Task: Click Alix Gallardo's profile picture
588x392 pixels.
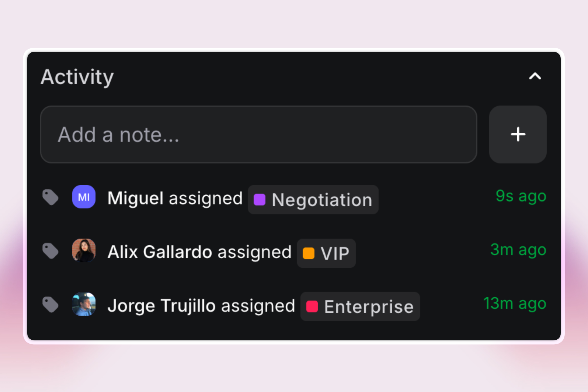Action: (x=84, y=251)
